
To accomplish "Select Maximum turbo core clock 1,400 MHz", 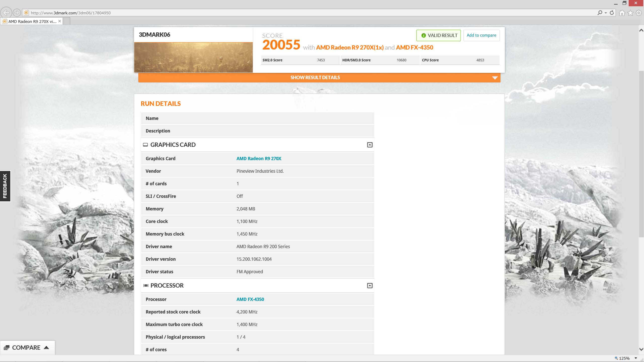I will [247, 325].
